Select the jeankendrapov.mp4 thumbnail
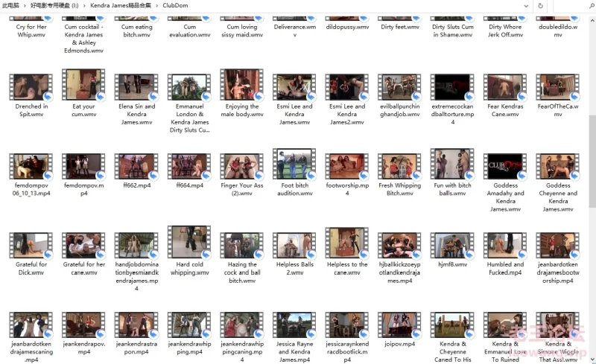The height and width of the screenshot is (364, 596). (83, 325)
